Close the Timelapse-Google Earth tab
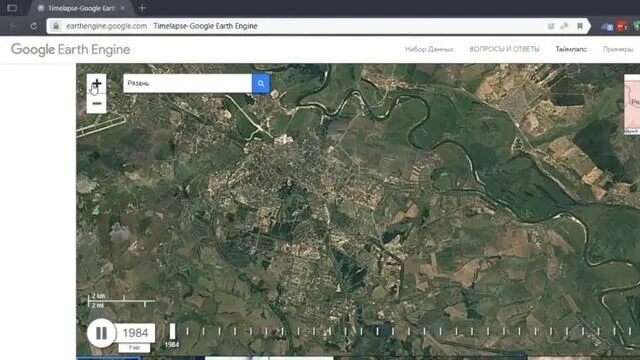The height and width of the screenshot is (360, 640). 123,8
